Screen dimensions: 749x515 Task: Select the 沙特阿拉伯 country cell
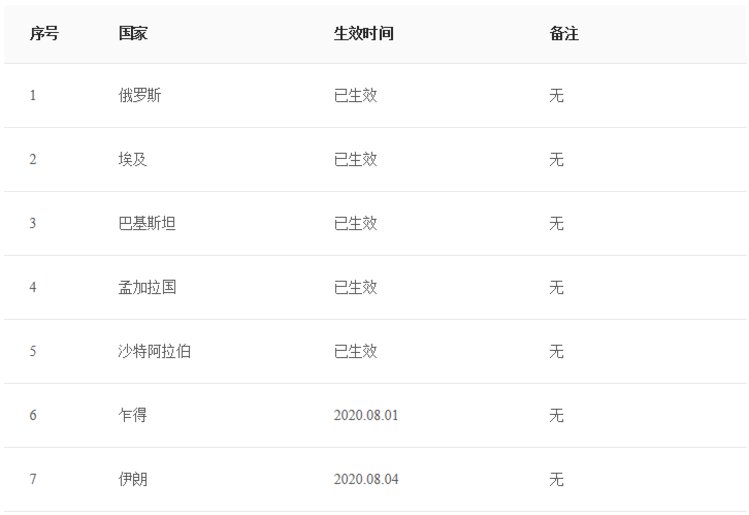tap(154, 352)
